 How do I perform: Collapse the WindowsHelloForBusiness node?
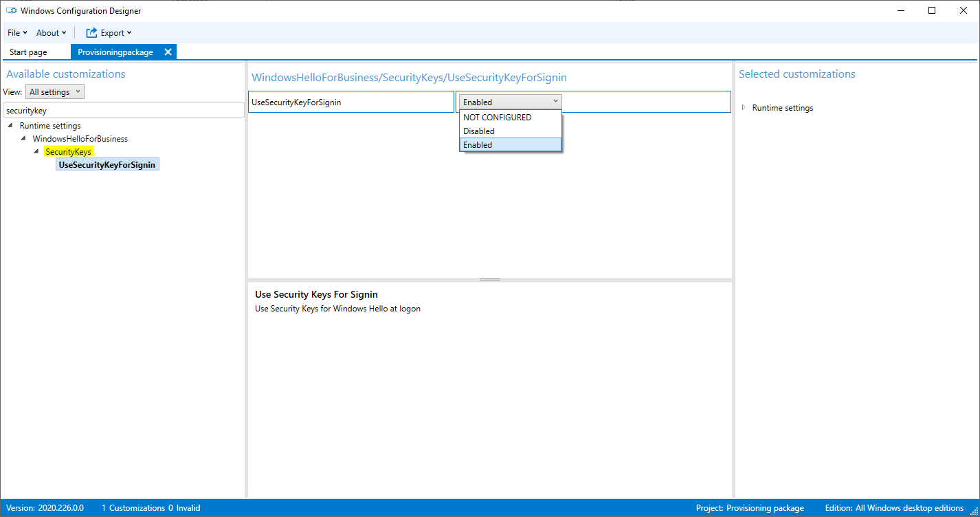[x=23, y=138]
